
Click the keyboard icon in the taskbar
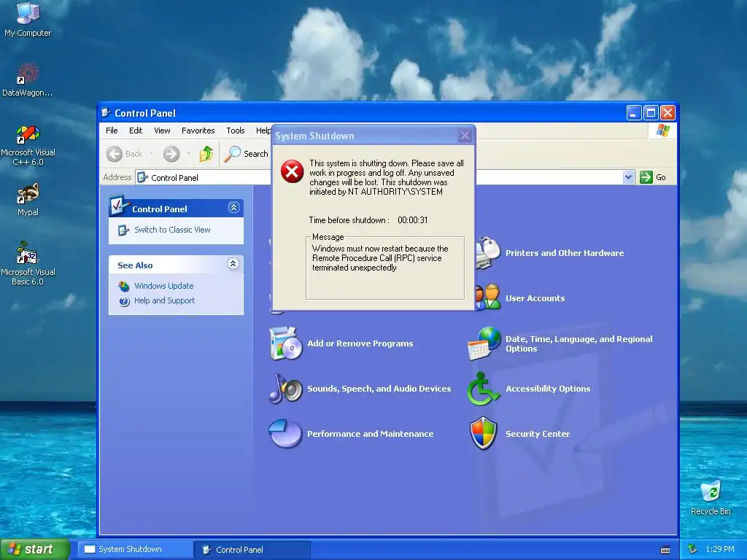coord(665,550)
